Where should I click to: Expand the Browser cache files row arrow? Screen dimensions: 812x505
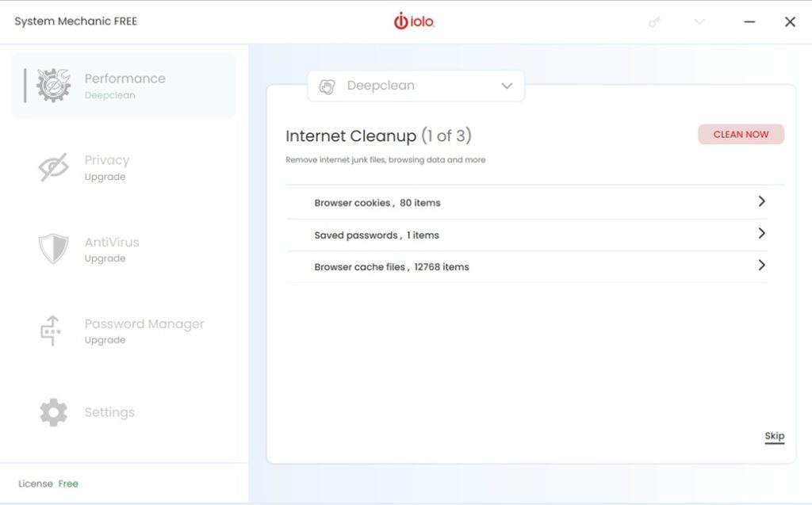pyautogui.click(x=762, y=266)
